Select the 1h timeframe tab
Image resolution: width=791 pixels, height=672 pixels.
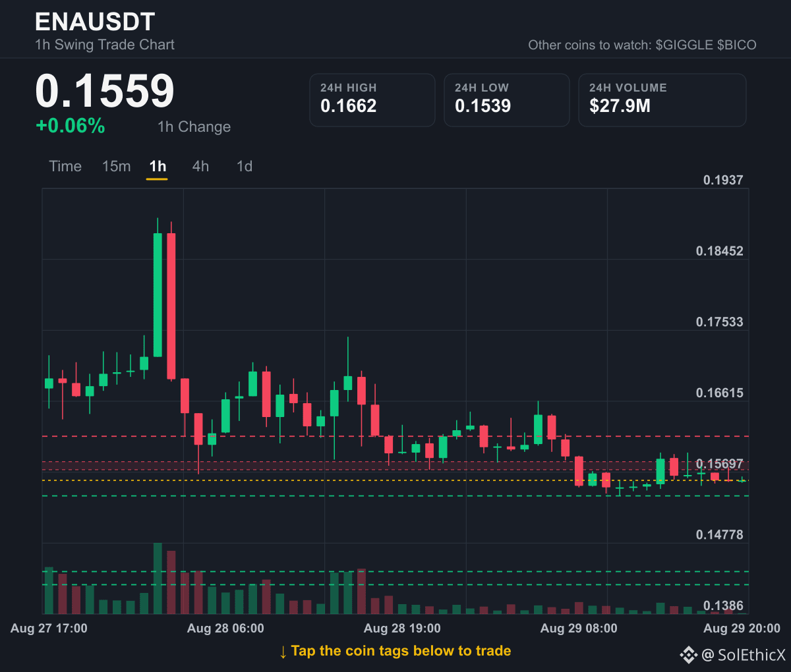[x=158, y=167]
